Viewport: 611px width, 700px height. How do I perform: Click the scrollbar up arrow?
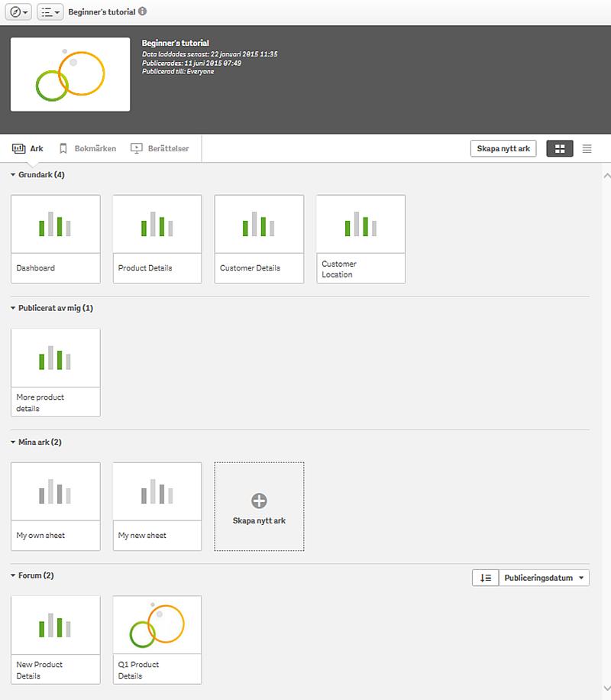coord(607,176)
